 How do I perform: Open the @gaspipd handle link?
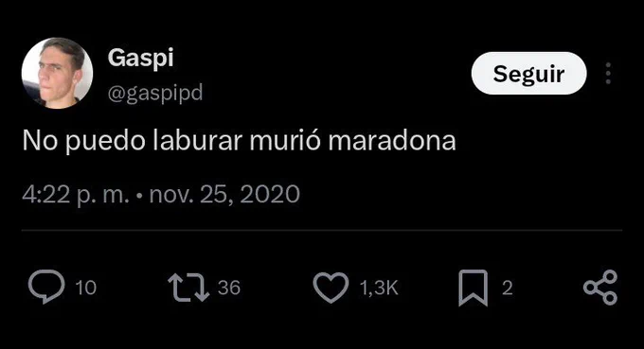[x=155, y=93]
